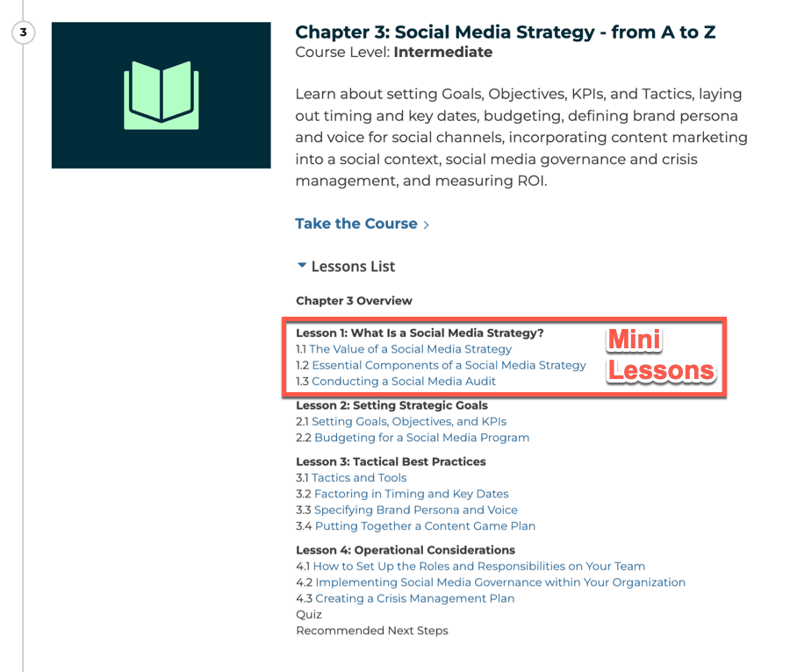Select Budgeting for a Social Media Program
Image resolution: width=790 pixels, height=672 pixels.
421,438
